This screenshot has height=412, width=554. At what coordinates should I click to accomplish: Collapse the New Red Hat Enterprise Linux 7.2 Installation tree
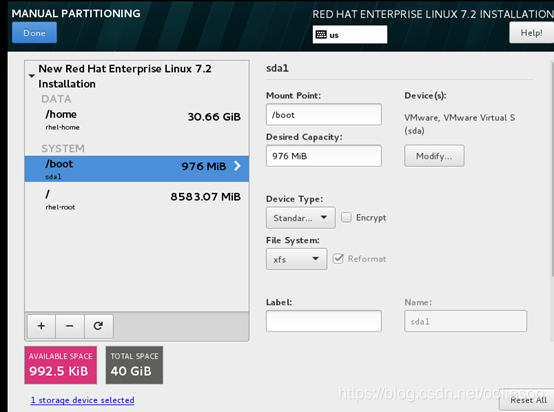point(32,76)
